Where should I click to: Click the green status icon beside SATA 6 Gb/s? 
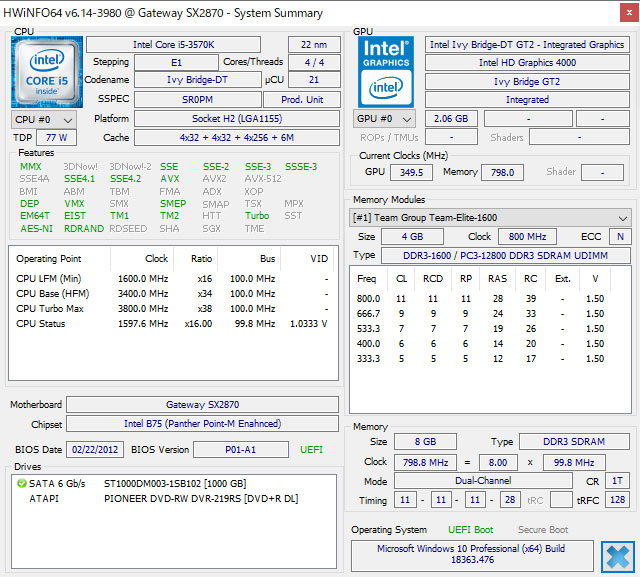tap(22, 484)
